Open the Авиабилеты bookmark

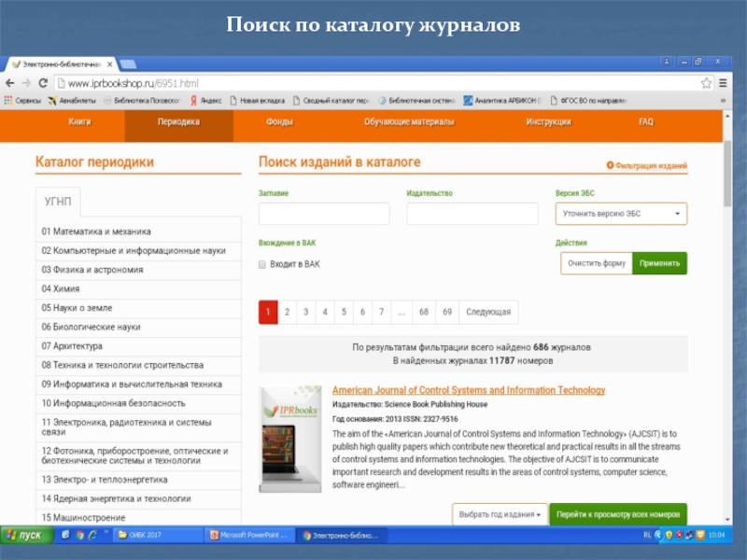click(72, 101)
